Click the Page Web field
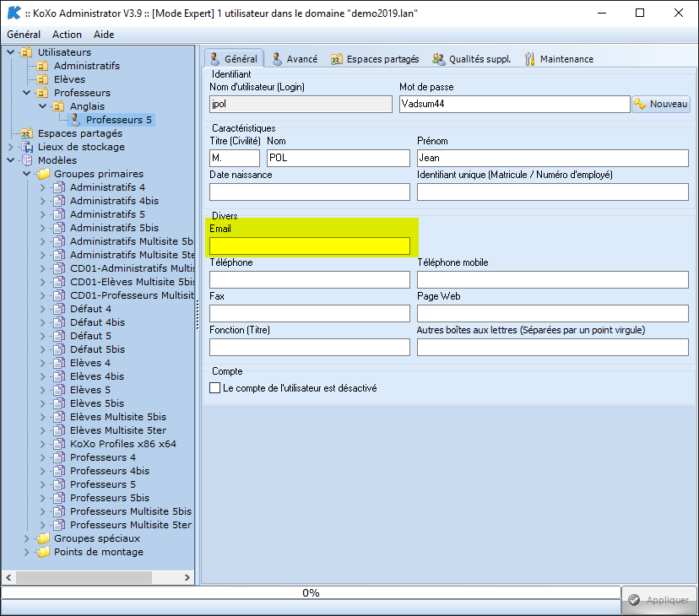This screenshot has height=616, width=699. point(553,313)
